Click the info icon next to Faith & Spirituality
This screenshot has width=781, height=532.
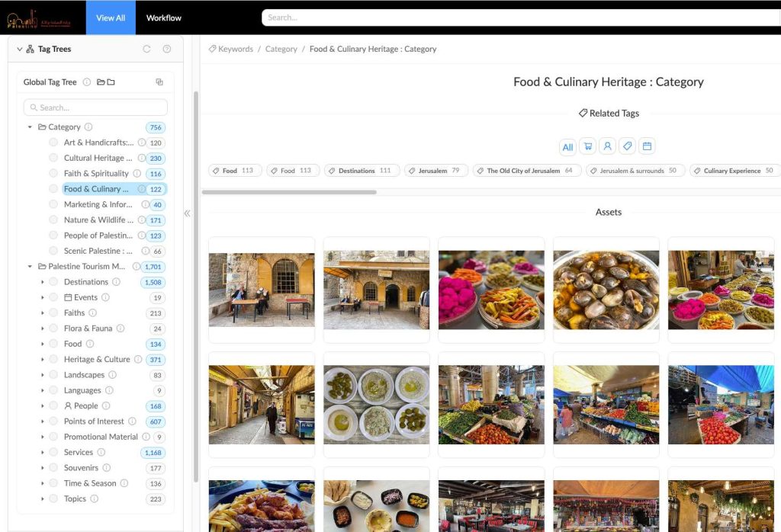click(137, 174)
